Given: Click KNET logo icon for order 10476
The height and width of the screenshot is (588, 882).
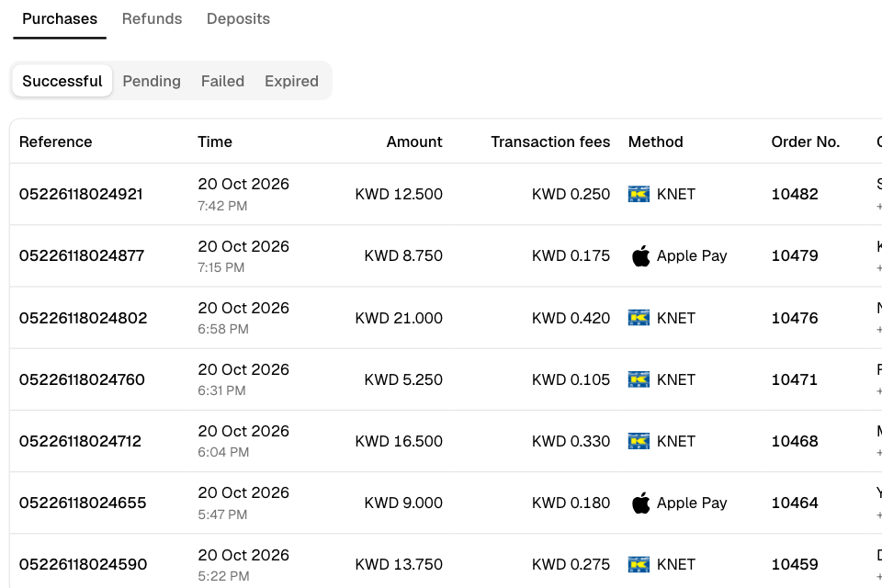Looking at the screenshot, I should 639,318.
